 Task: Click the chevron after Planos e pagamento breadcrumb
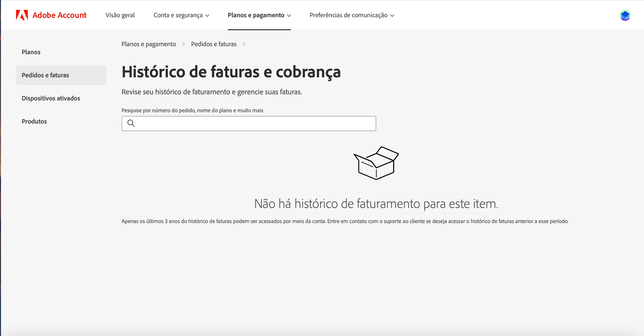pyautogui.click(x=183, y=44)
